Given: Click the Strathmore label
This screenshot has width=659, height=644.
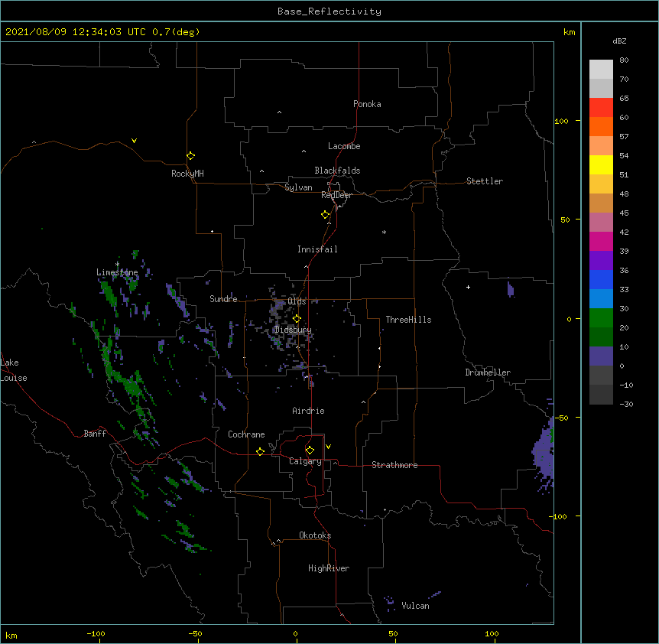Looking at the screenshot, I should tap(394, 465).
